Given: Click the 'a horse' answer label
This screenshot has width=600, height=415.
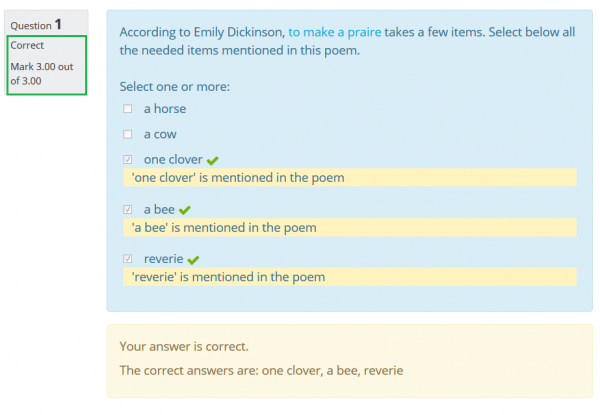Looking at the screenshot, I should click(x=165, y=109).
